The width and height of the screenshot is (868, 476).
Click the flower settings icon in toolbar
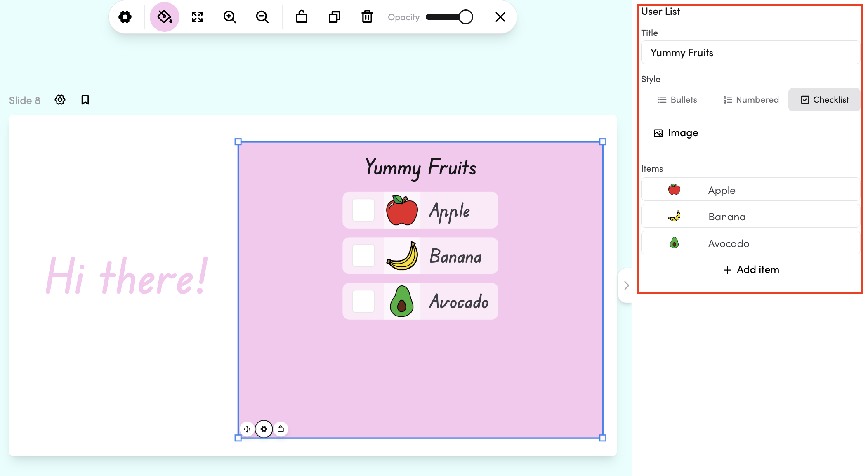[125, 17]
